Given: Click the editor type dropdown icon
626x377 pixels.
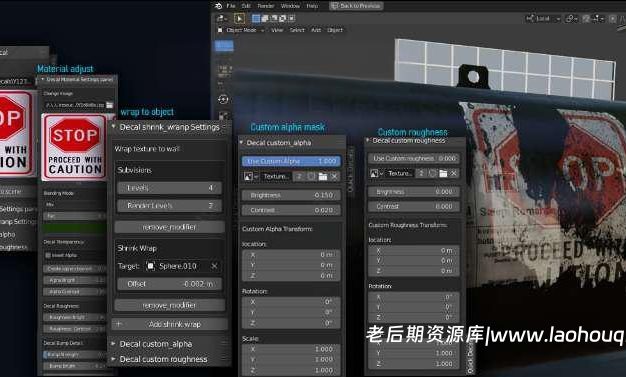Looking at the screenshot, I should coord(221,18).
